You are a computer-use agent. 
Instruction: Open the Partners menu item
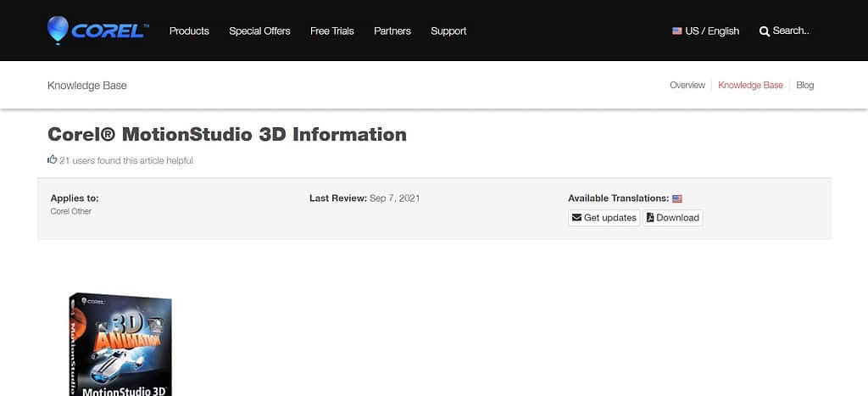click(x=392, y=31)
